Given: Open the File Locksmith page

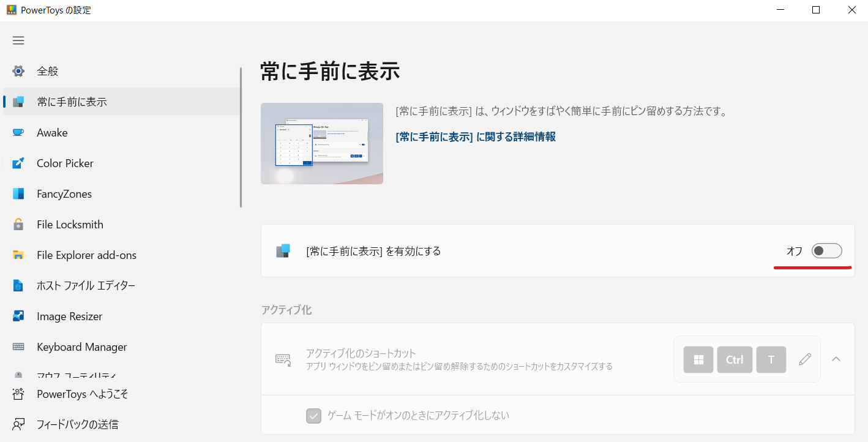Looking at the screenshot, I should (x=121, y=224).
